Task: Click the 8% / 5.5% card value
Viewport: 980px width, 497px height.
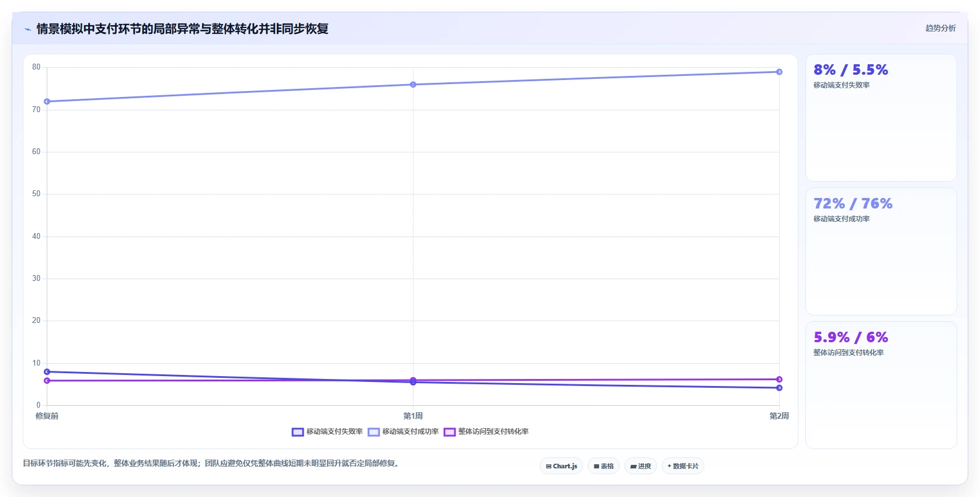Action: point(850,70)
